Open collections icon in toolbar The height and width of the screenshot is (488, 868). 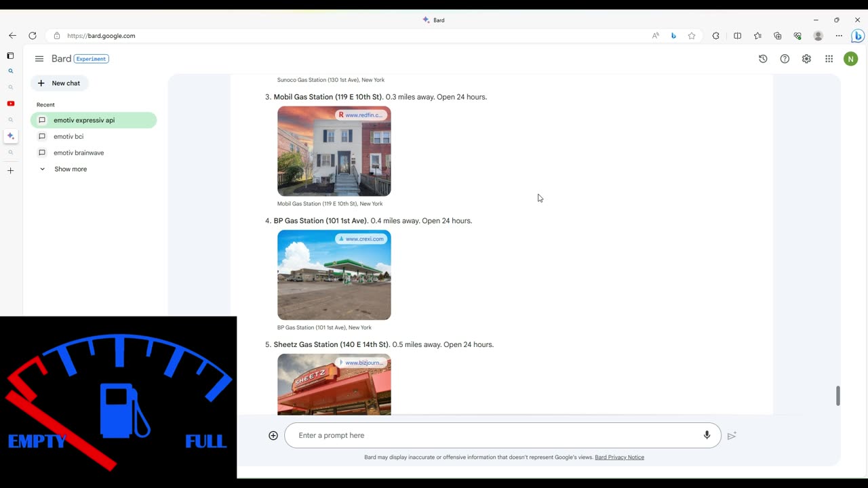click(x=777, y=35)
